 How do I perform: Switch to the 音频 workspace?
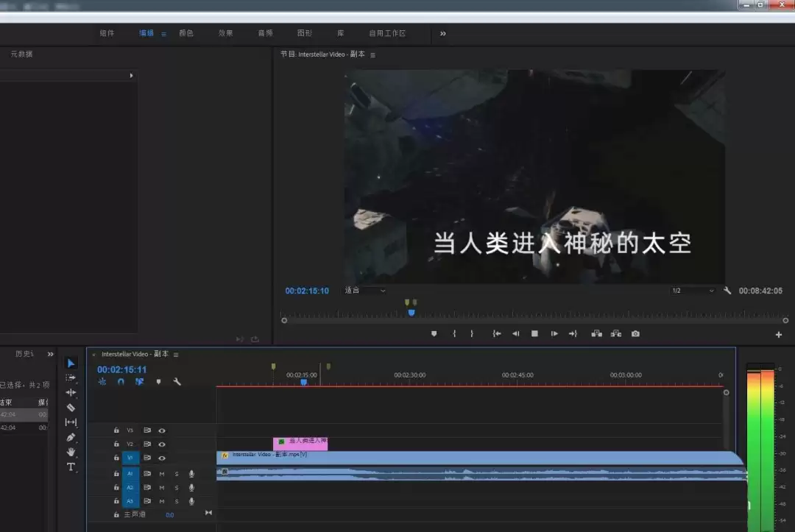coord(265,33)
